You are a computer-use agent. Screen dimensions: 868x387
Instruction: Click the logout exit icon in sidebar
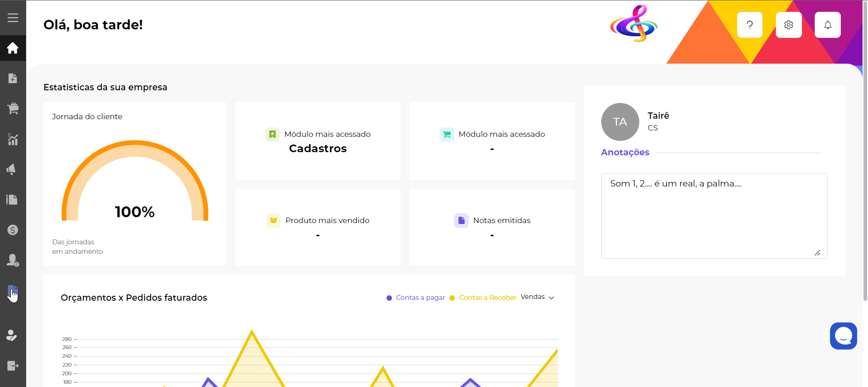tap(13, 366)
